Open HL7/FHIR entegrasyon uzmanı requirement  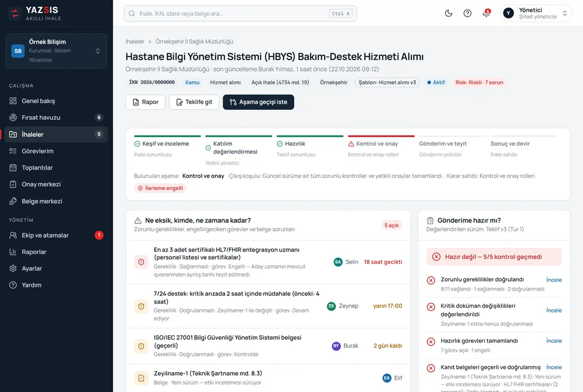[268, 262]
